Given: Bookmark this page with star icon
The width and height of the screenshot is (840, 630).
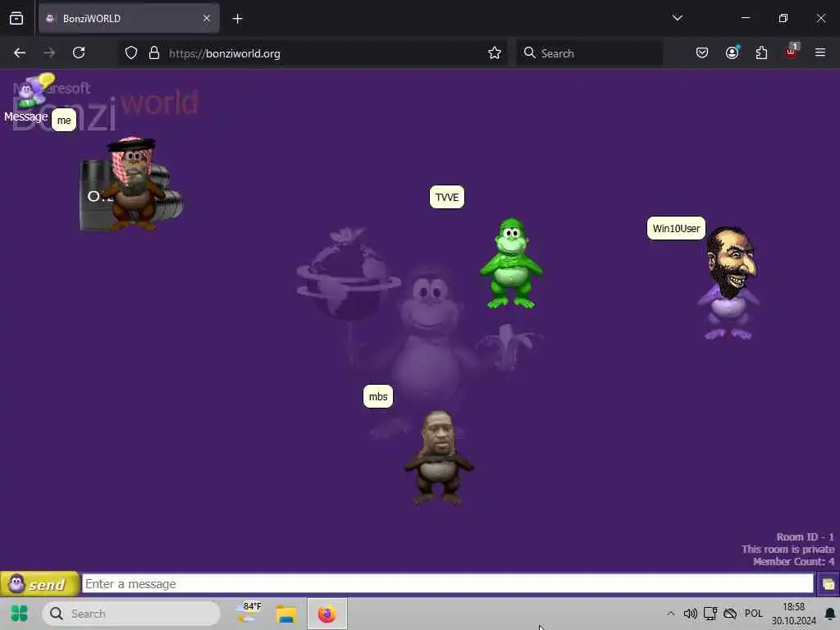Looking at the screenshot, I should click(495, 53).
